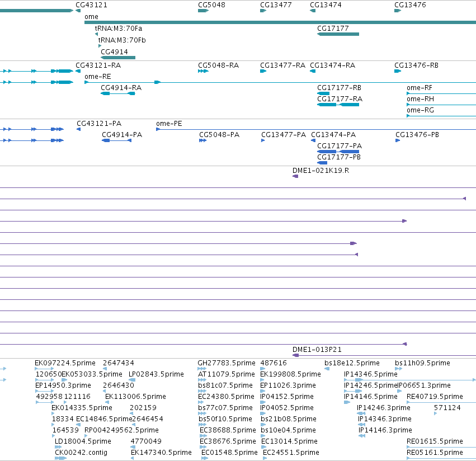Screen dimensions: 476x461
Task: Select the CG13474-RA transcript label
Action: pos(332,65)
